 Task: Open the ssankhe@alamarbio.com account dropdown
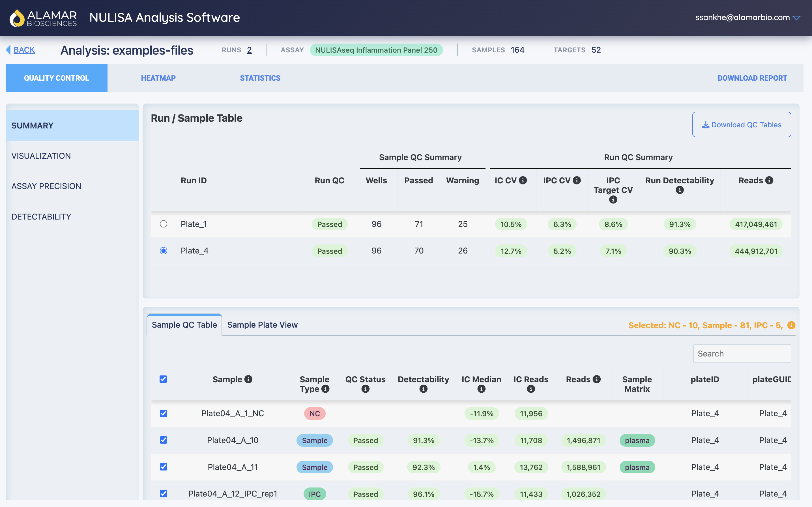coord(747,18)
